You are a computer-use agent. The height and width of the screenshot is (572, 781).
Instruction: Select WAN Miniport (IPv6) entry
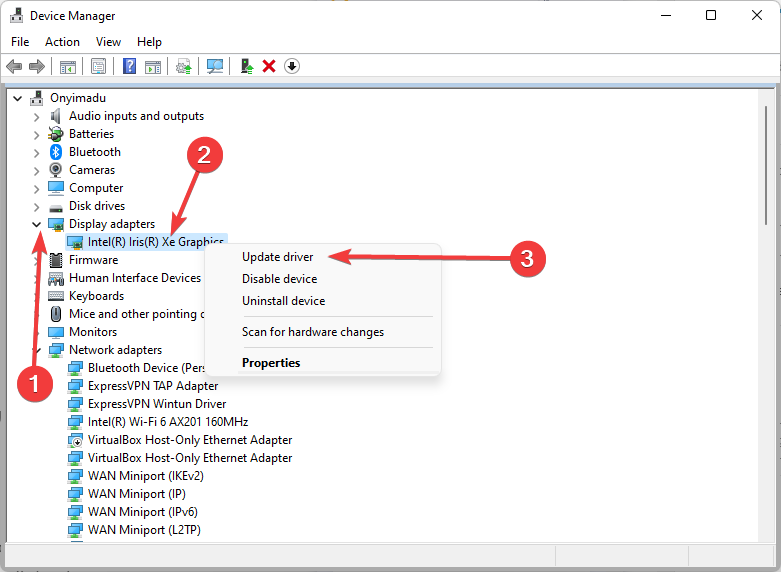pos(143,512)
